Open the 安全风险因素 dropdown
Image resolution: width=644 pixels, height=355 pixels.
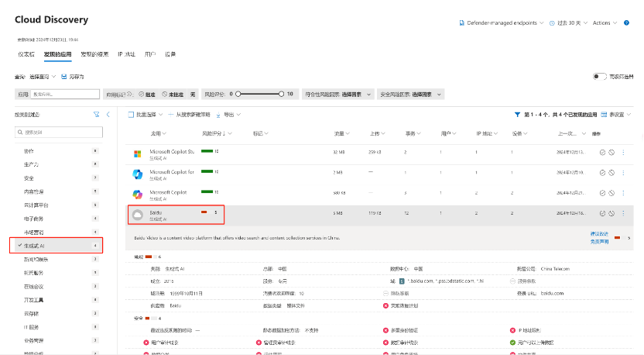point(411,95)
